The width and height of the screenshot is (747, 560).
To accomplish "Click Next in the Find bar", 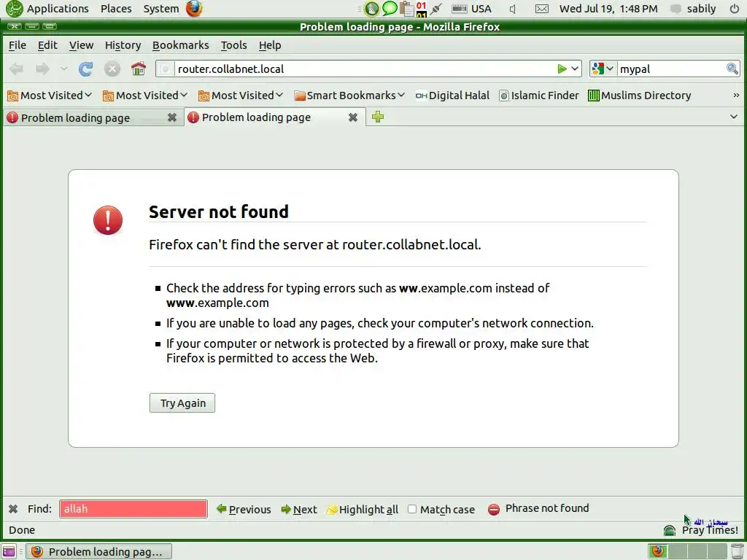I will coord(299,510).
